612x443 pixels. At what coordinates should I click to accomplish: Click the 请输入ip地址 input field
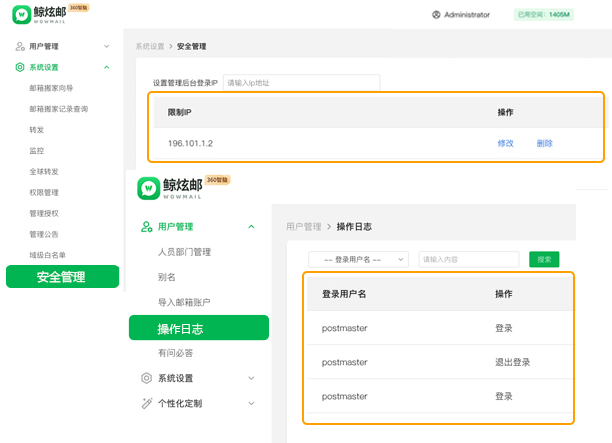300,83
